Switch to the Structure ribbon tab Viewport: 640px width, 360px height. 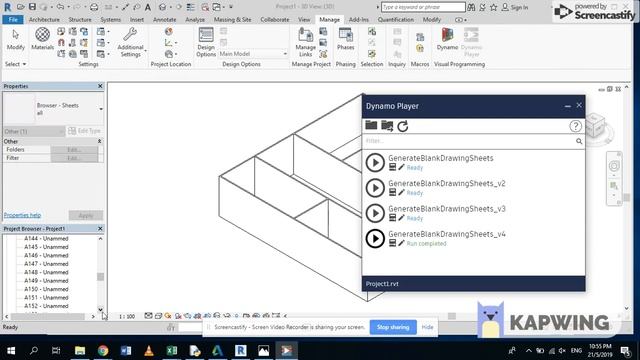coord(80,20)
